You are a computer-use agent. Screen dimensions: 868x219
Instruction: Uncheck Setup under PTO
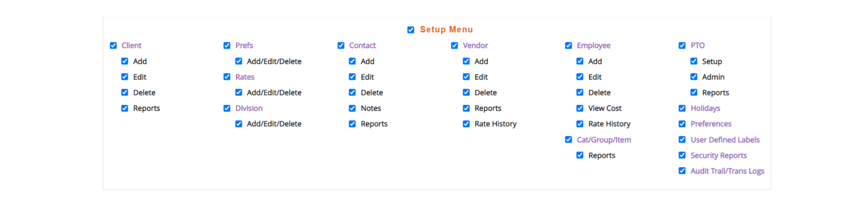694,61
